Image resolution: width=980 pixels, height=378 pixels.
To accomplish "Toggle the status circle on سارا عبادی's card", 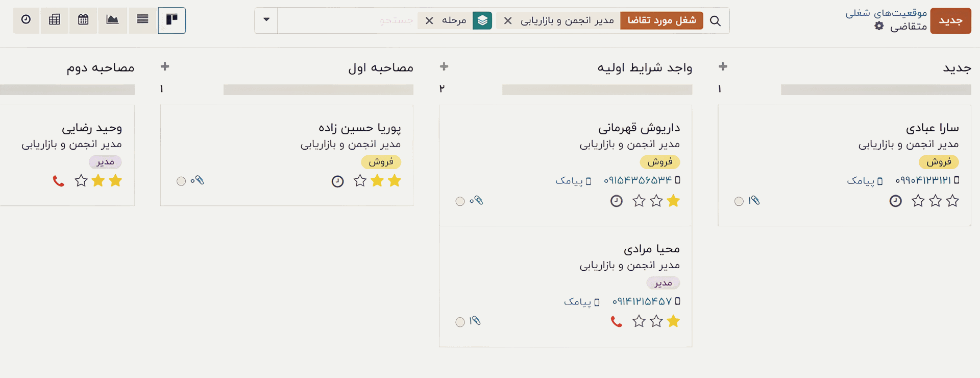I will click(739, 201).
